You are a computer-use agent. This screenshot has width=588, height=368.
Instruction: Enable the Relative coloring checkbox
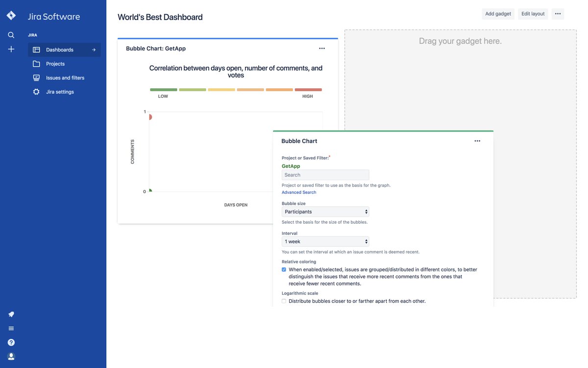click(x=283, y=268)
